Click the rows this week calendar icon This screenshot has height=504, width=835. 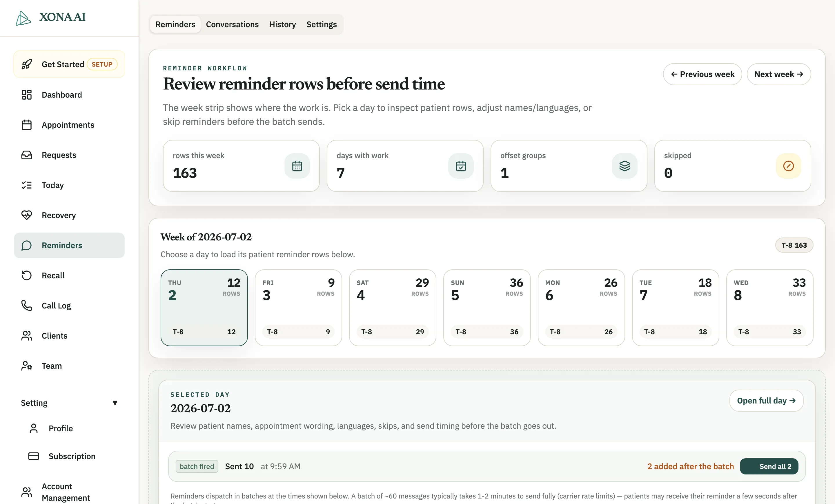297,166
